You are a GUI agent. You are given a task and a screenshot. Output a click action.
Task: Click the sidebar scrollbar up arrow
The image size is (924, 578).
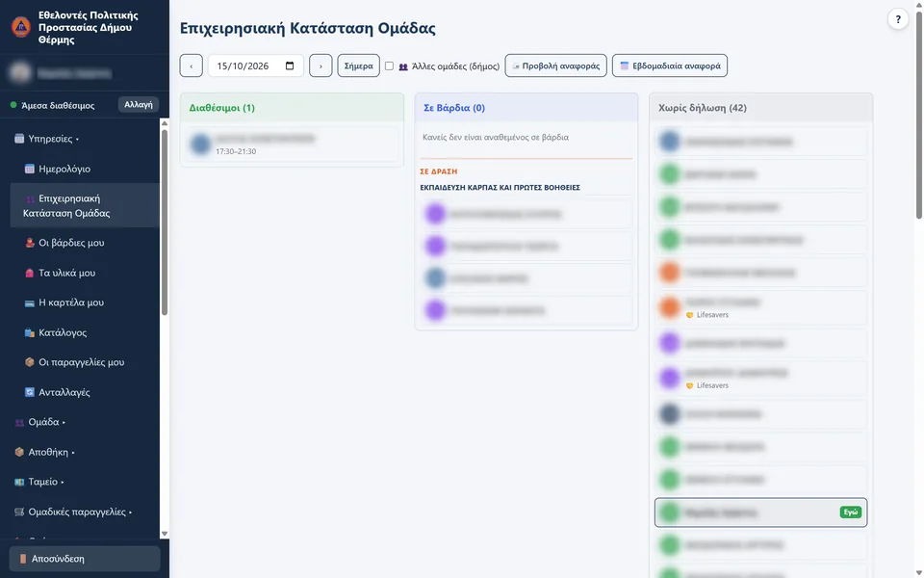[x=165, y=123]
